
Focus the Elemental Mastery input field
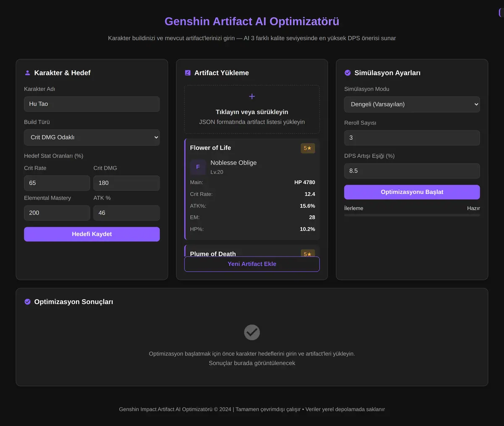(57, 213)
